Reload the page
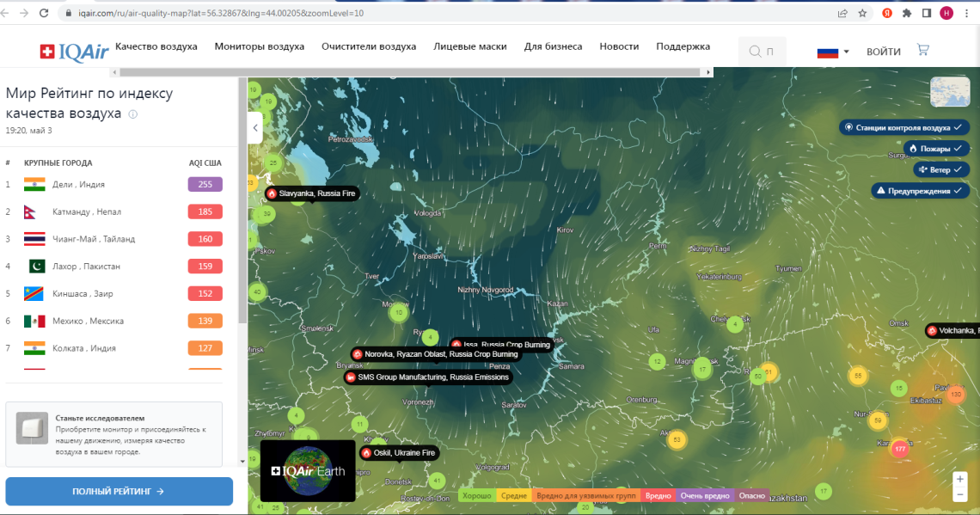This screenshot has height=515, width=980. coord(44,13)
